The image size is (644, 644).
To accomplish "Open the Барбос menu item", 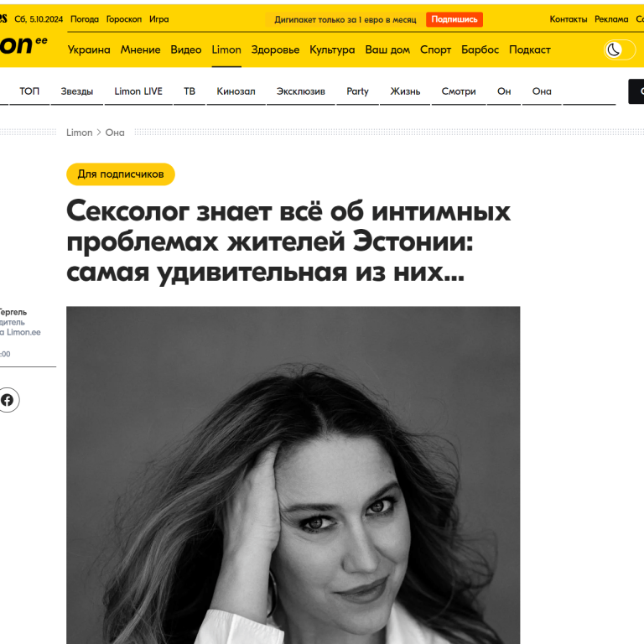I will [x=480, y=49].
